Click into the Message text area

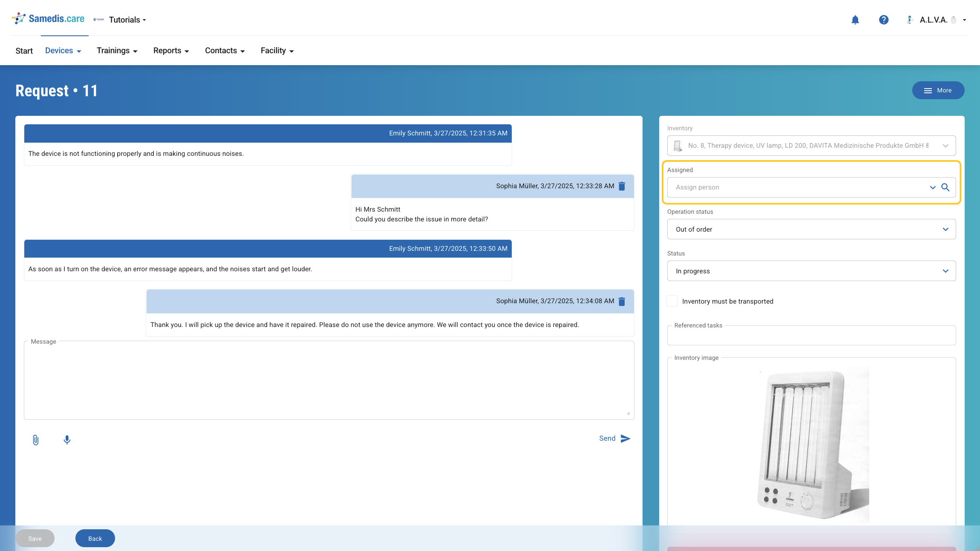coord(329,380)
